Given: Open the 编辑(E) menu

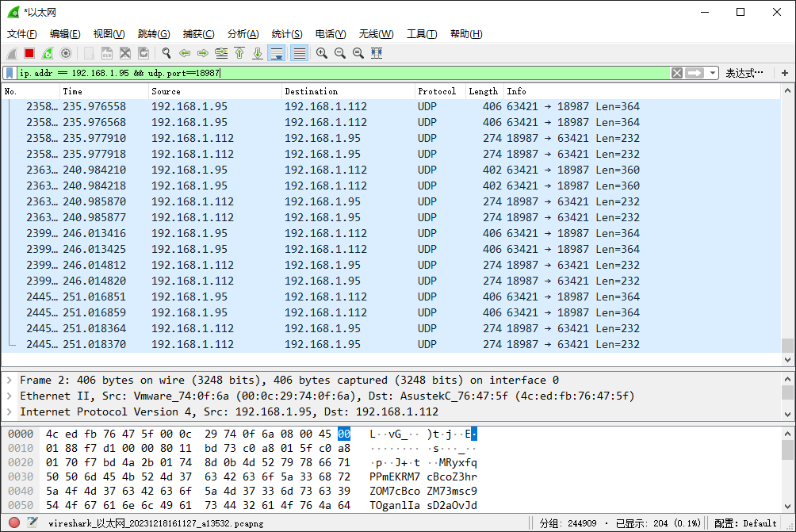Looking at the screenshot, I should click(65, 33).
